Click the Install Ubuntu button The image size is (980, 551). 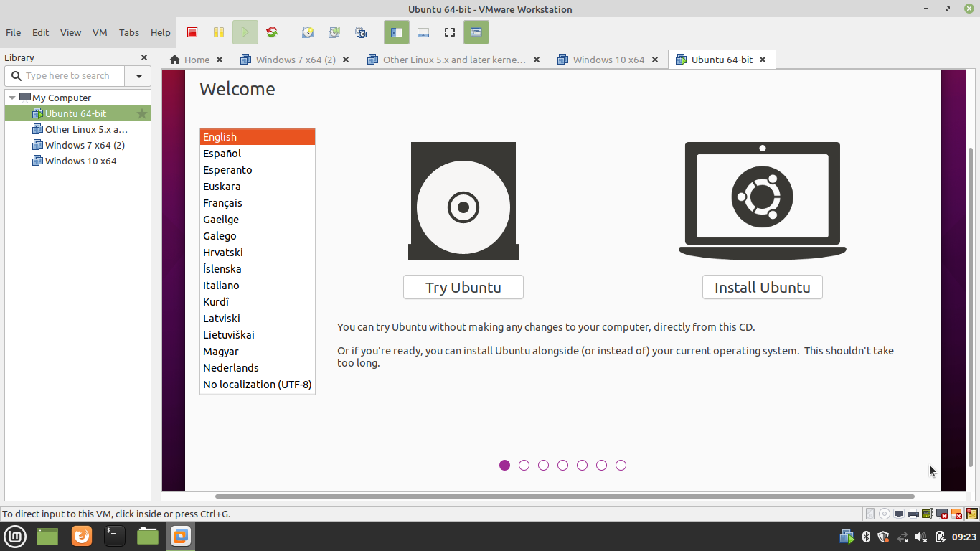click(763, 287)
